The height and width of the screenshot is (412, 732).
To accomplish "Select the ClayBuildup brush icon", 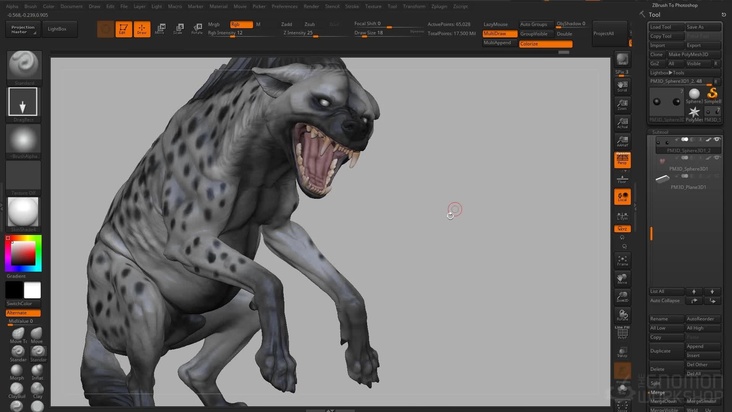I will (x=17, y=390).
